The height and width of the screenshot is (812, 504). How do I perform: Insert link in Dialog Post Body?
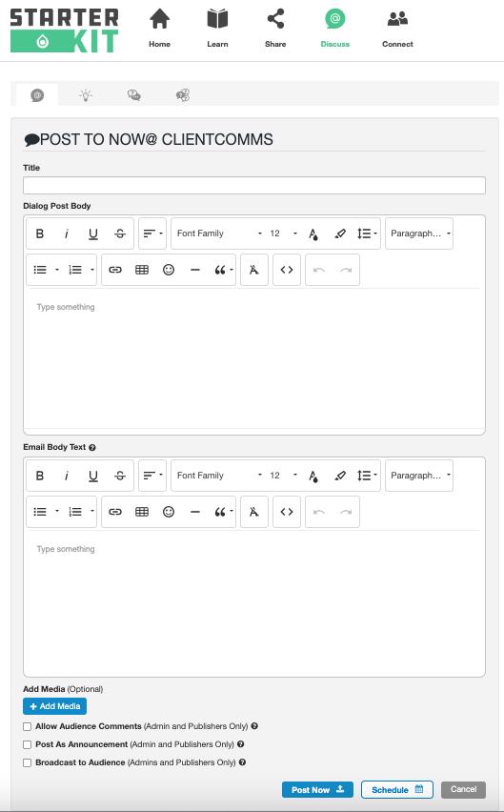(x=115, y=270)
